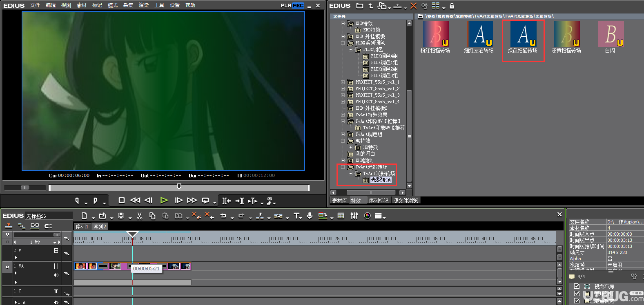
Task: Collapse the HQ特效 top folder
Action: coord(343,141)
